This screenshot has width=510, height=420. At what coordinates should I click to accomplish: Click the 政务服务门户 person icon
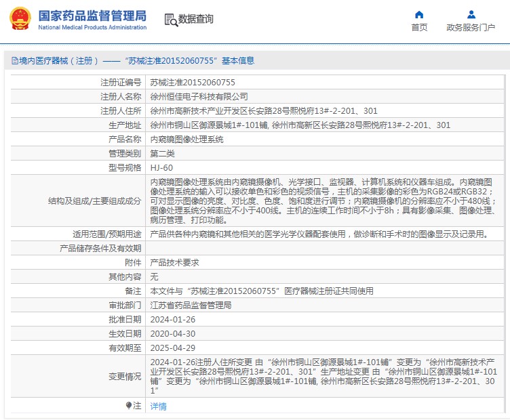point(471,14)
